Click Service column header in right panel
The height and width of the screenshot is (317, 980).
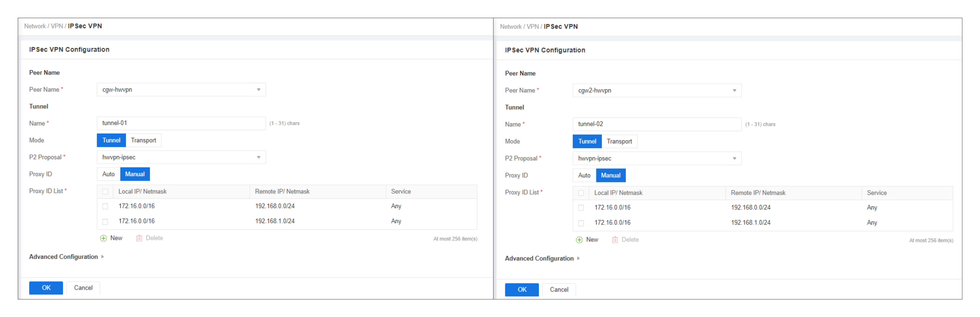tap(877, 193)
